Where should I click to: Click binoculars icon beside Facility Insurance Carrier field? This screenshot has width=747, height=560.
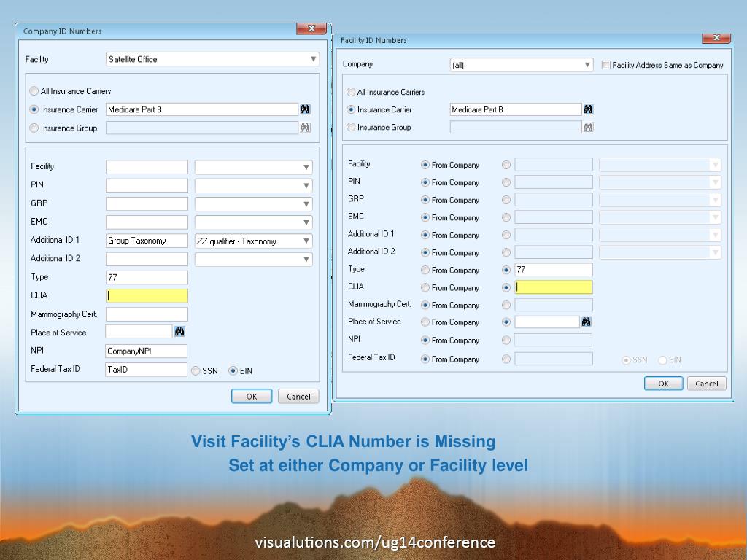(x=588, y=109)
